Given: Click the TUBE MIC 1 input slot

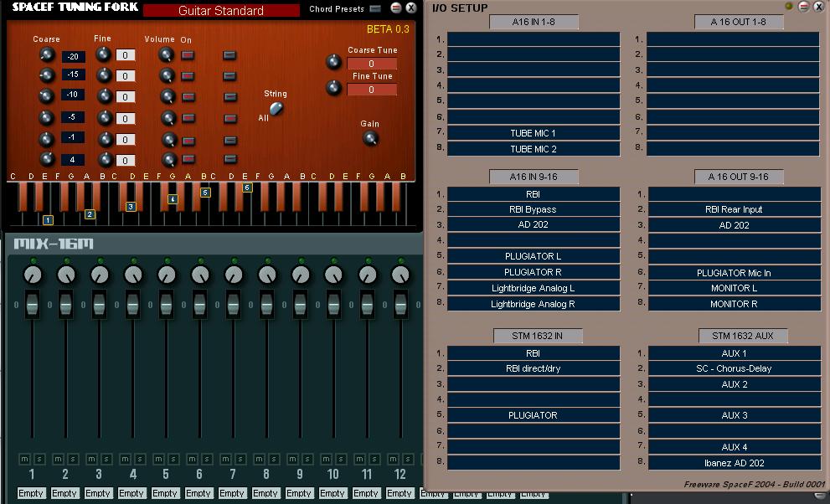Looking at the screenshot, I should coord(534,133).
